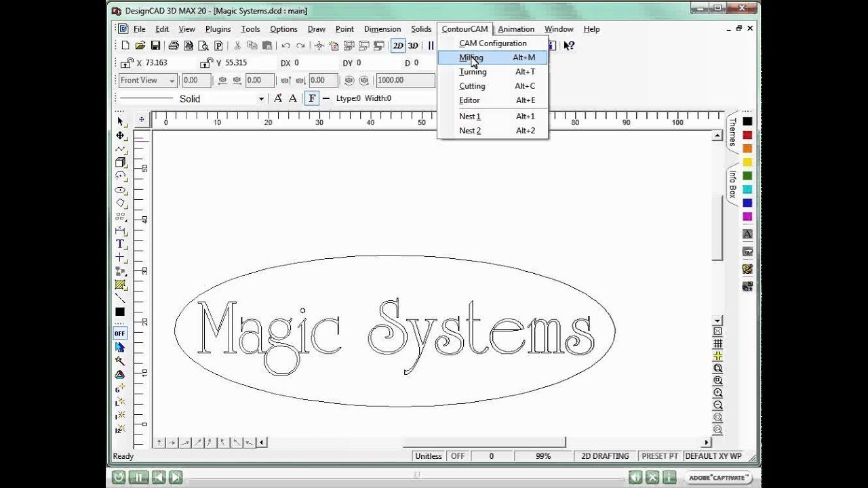Open the ContourCAM menu
868x488 pixels.
[x=465, y=29]
